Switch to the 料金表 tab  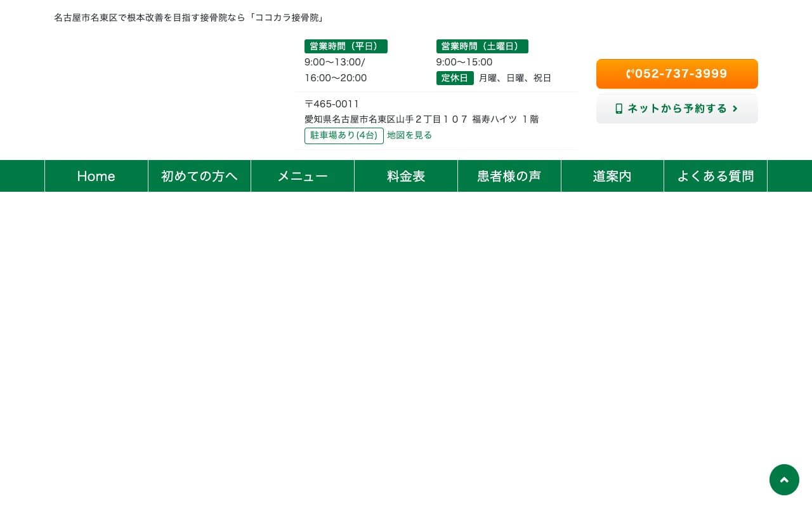coord(406,176)
